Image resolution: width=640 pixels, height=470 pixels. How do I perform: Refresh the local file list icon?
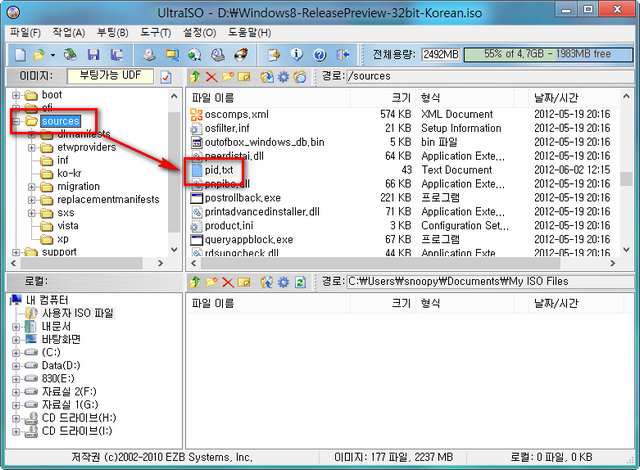tap(300, 282)
